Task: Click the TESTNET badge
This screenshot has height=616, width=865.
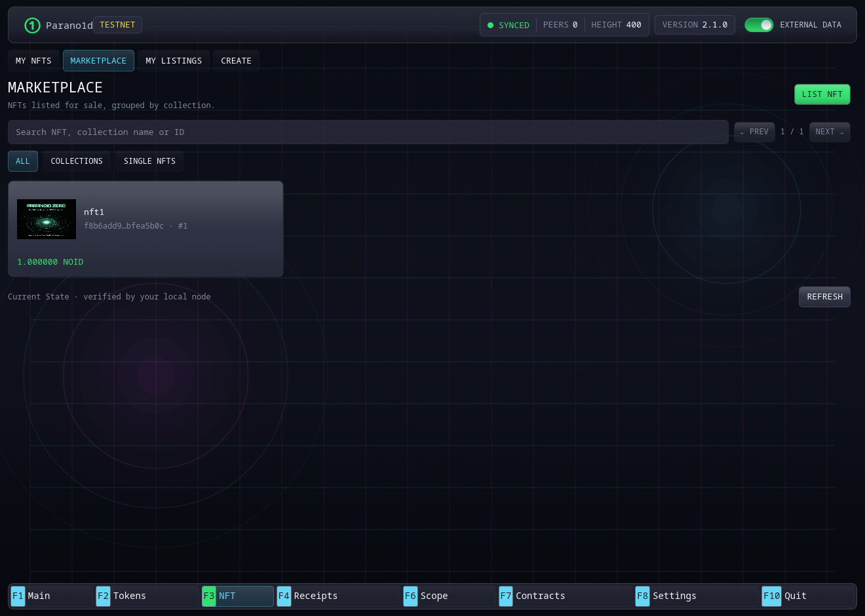Action: click(118, 25)
